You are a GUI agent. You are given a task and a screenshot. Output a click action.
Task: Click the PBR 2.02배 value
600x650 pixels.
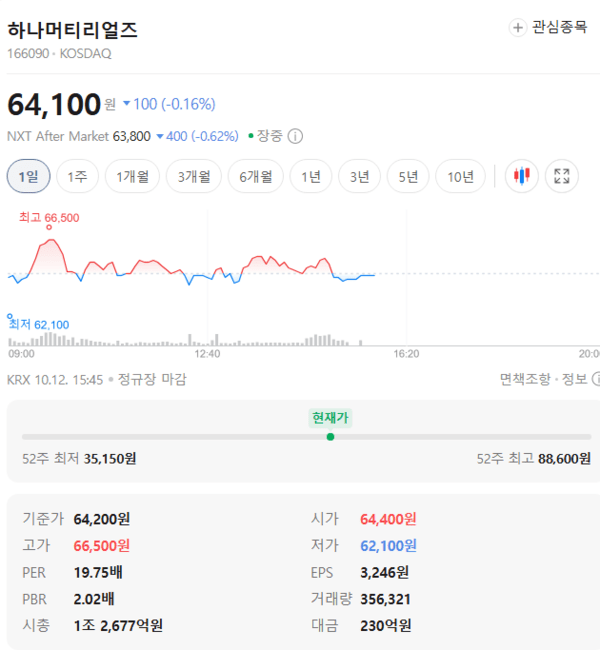94,599
